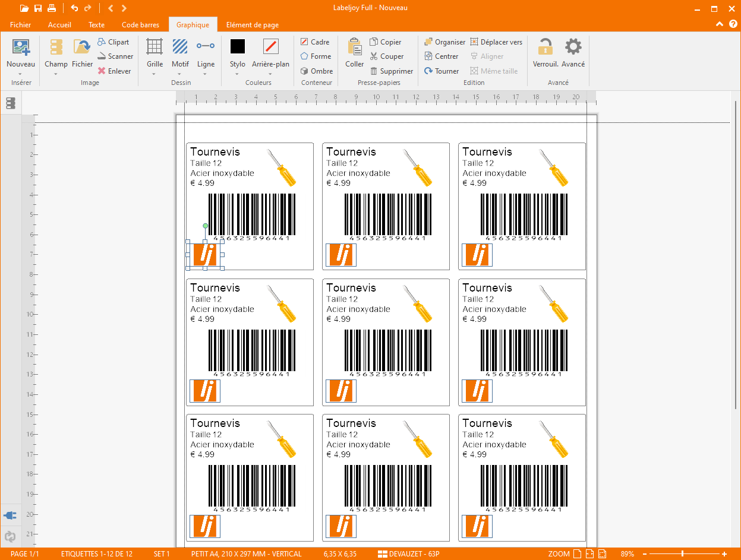Open the Champ image field dropdown

[56, 74]
